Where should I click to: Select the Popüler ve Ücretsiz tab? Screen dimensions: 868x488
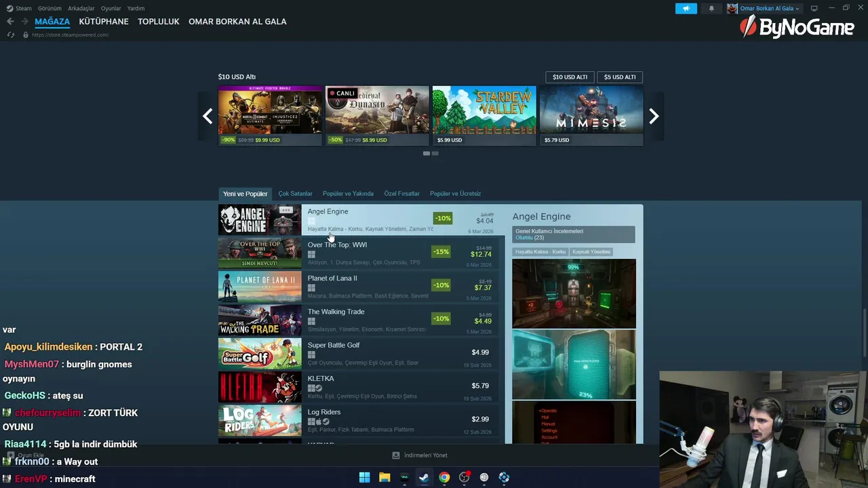coord(455,194)
